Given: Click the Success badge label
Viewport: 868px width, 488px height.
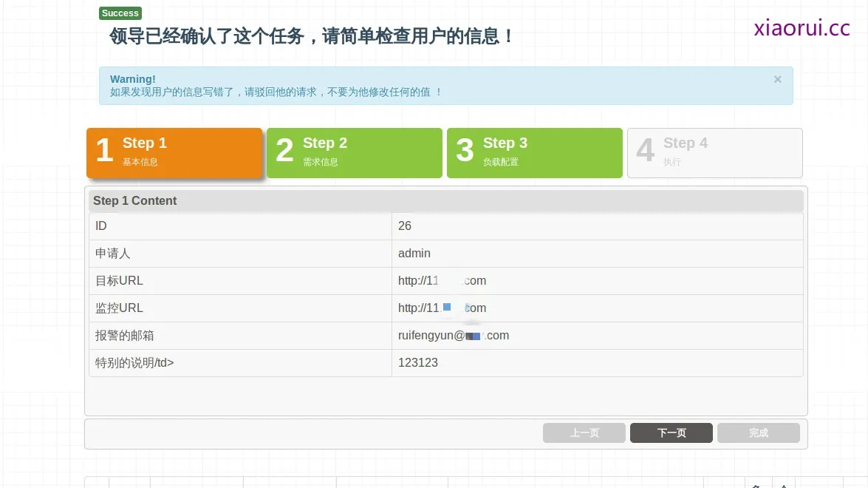Looking at the screenshot, I should coord(120,13).
